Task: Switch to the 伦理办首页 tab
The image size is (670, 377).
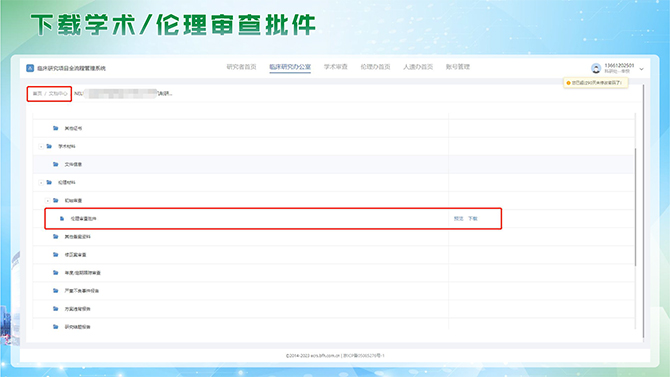Action: point(375,67)
